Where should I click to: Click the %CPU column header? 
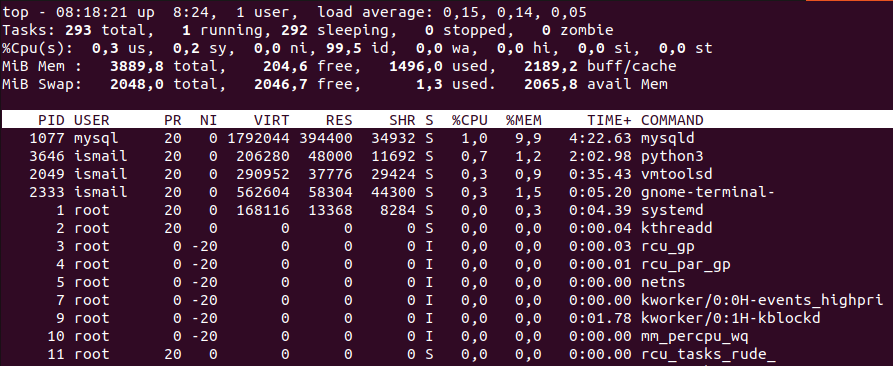[x=470, y=120]
